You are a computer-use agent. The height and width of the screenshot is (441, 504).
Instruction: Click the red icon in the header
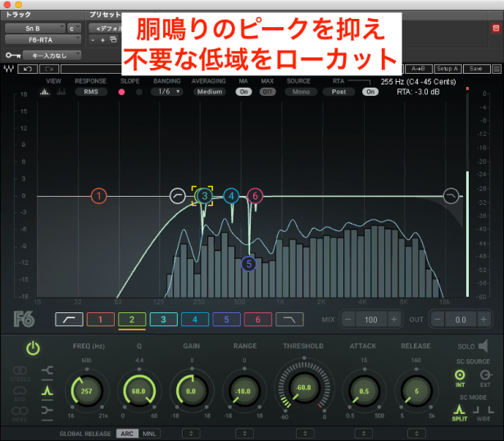(496, 29)
